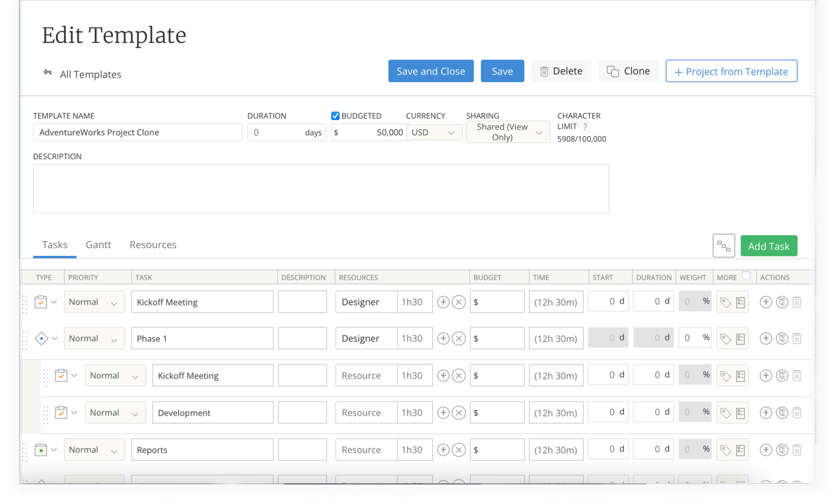Open the Resources tab

tap(153, 245)
